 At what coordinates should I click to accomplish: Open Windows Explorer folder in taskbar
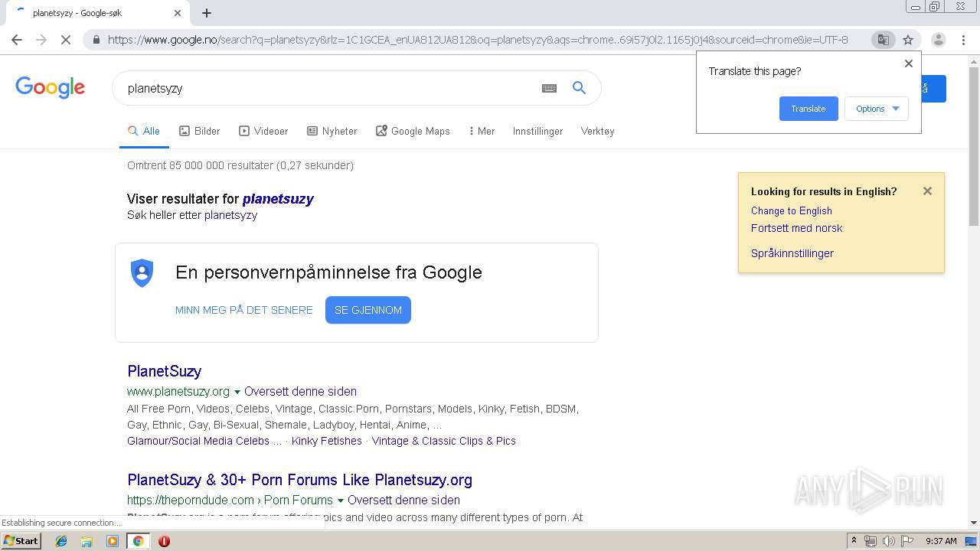[x=87, y=541]
